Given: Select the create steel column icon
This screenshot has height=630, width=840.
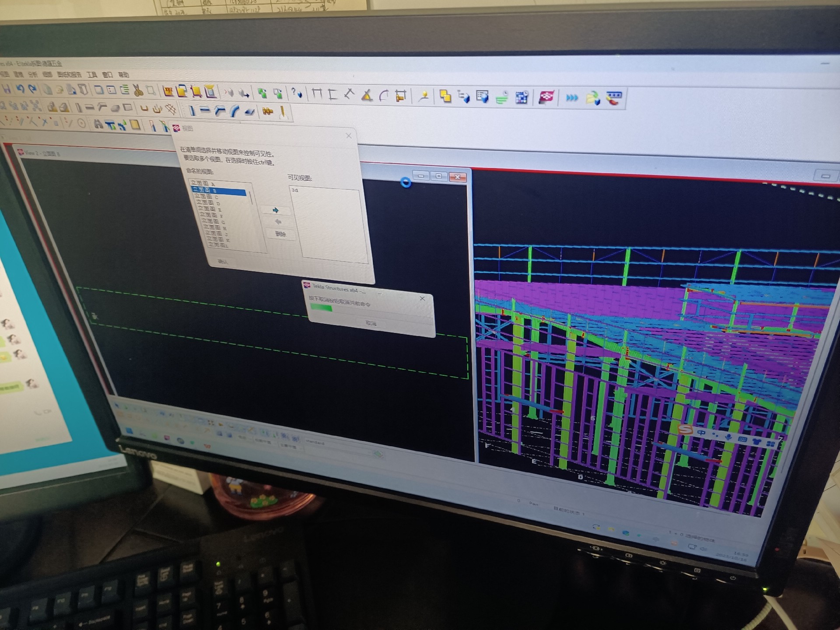Looking at the screenshot, I should [192, 111].
